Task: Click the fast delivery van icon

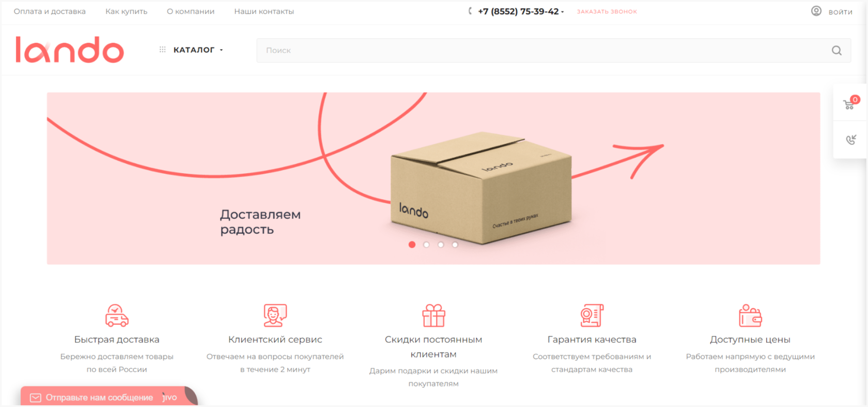Action: tap(117, 315)
